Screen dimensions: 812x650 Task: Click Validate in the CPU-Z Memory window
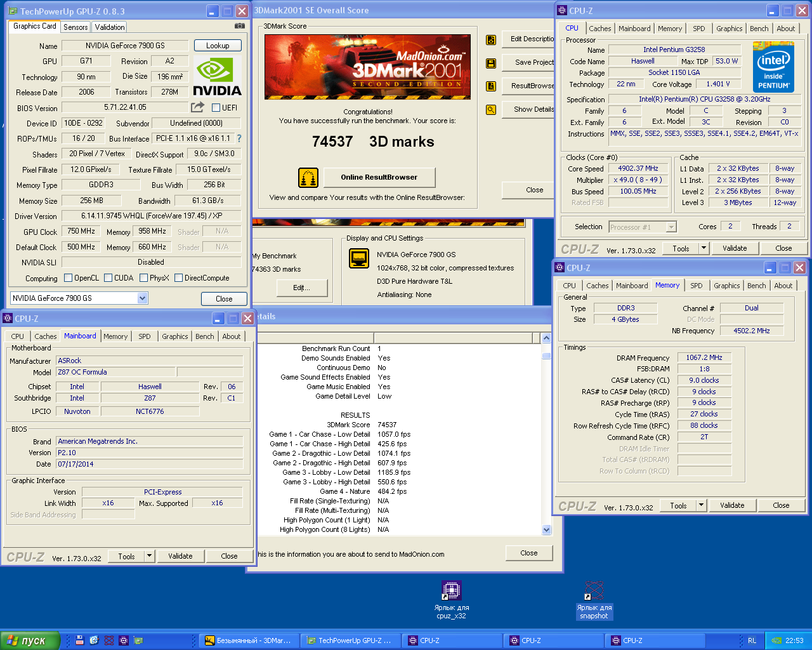coord(732,505)
